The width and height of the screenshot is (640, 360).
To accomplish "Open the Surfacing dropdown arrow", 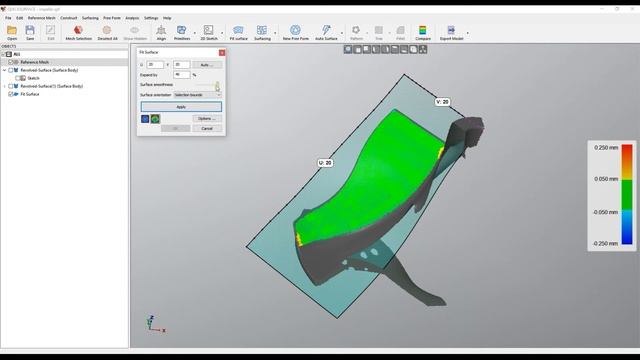I will click(275, 33).
